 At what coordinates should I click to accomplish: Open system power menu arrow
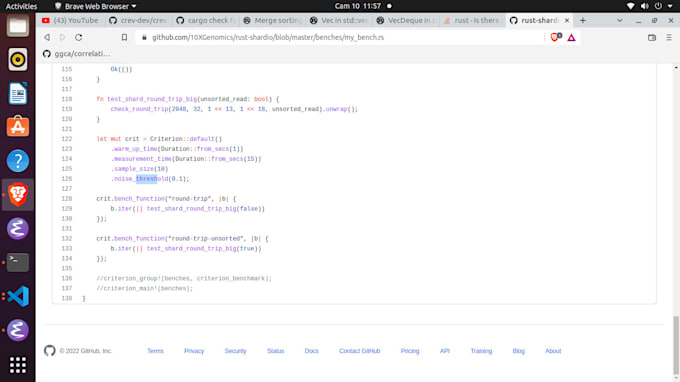670,6
